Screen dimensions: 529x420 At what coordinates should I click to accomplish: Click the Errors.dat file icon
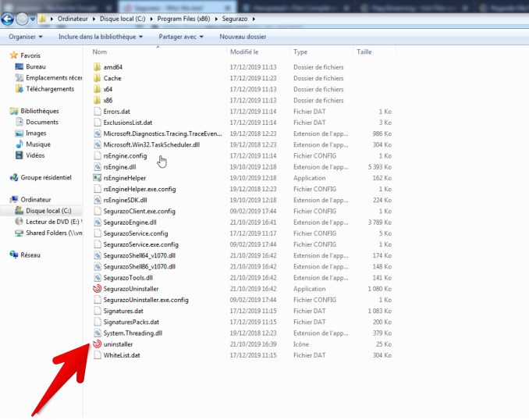coord(98,112)
